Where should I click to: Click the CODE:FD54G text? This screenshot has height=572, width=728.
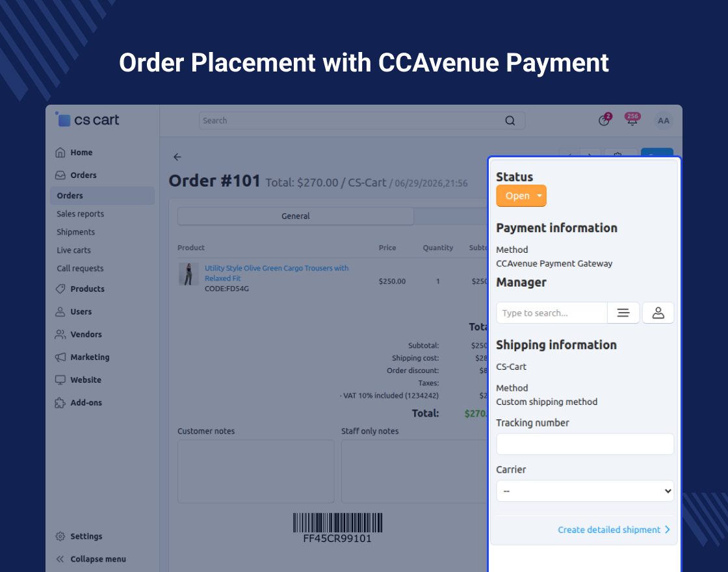(x=227, y=289)
